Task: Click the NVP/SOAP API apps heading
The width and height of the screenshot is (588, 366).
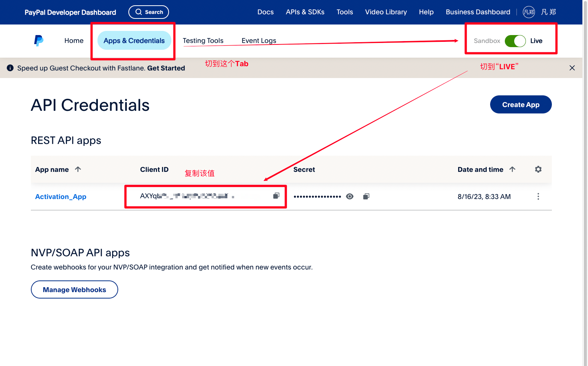Action: [x=80, y=253]
